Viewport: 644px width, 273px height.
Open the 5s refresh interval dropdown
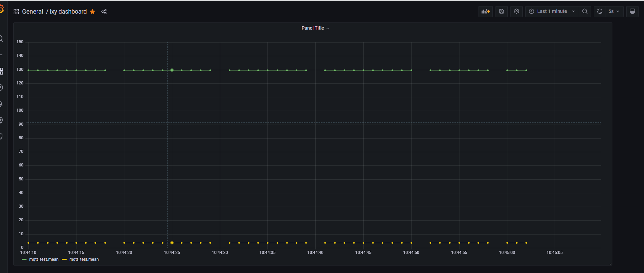pos(614,11)
